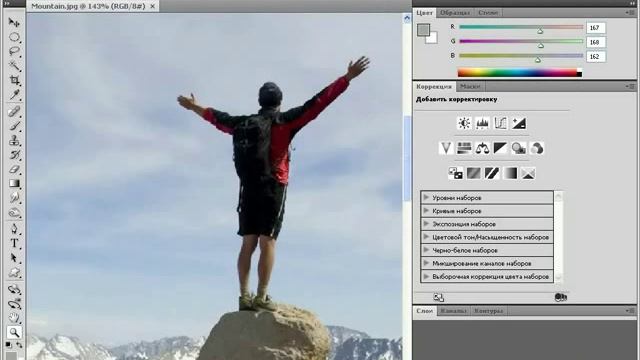Viewport: 640px width, 360px height.
Task: Add a Gradient Map adjustment
Action: pyautogui.click(x=510, y=173)
